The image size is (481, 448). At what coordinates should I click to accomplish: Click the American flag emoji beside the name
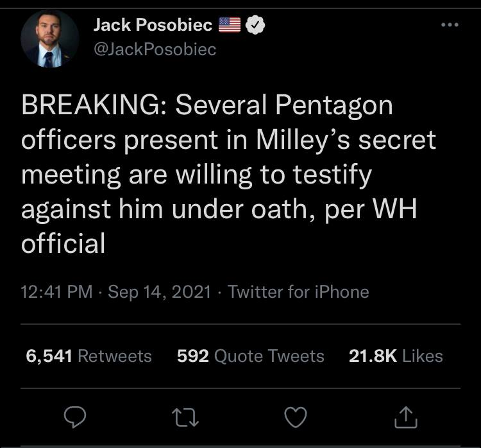pos(230,26)
